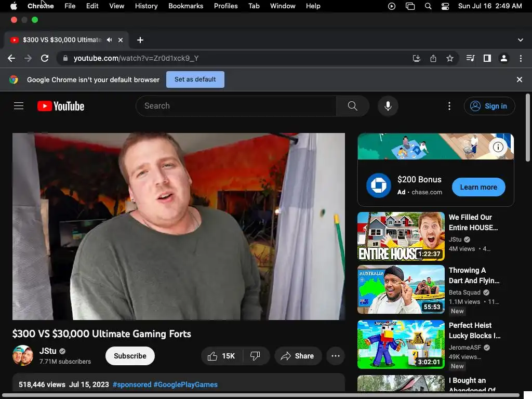Open the File menu
The width and height of the screenshot is (532, 399).
click(x=70, y=6)
